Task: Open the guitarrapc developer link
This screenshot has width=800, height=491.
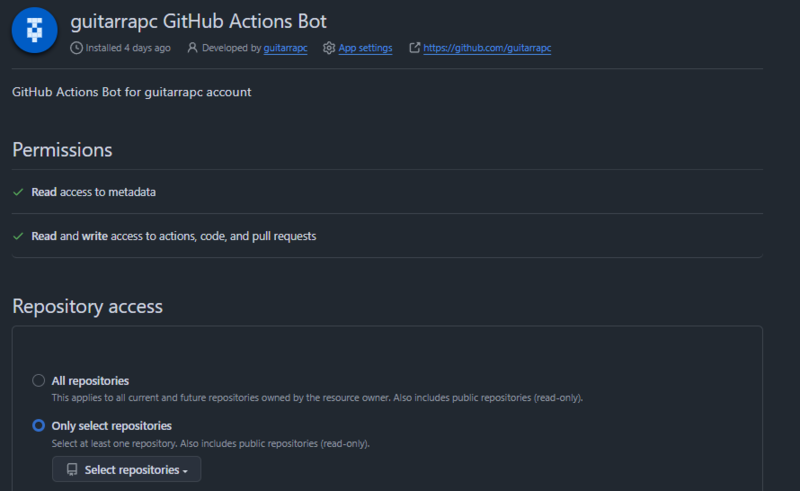Action: 285,48
